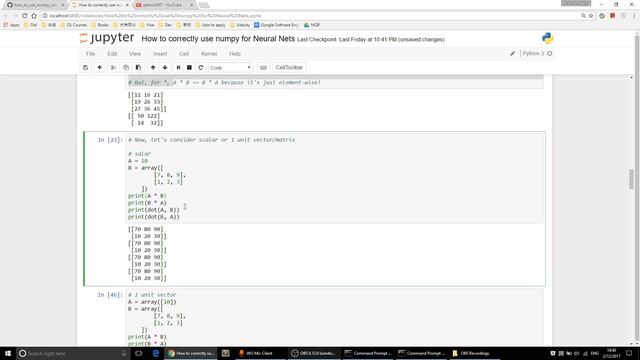Open the Insert menu

pos(160,53)
